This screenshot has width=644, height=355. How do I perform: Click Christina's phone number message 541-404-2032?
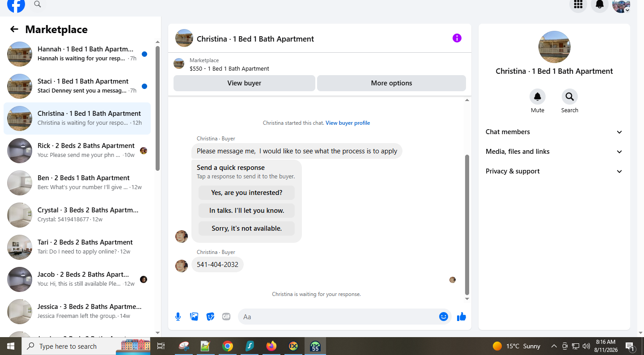217,265
